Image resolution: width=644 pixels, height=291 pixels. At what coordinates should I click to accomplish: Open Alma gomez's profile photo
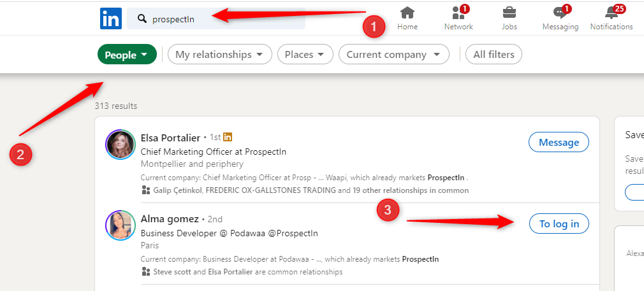point(121,225)
